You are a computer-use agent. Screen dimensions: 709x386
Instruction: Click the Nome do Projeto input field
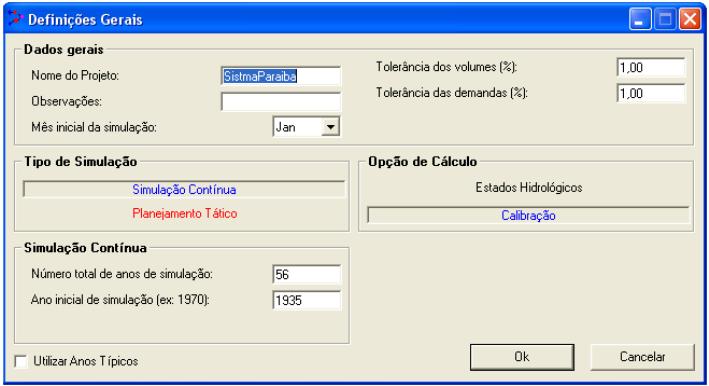coord(281,76)
